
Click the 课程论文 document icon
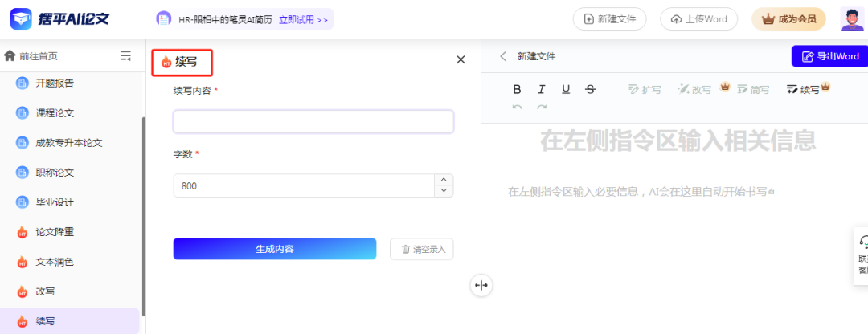pyautogui.click(x=23, y=113)
